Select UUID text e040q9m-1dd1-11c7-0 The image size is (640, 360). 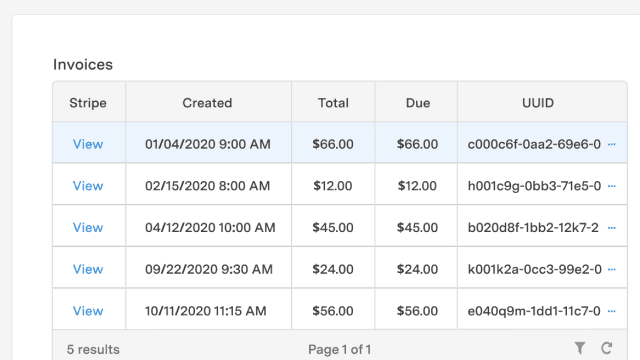coord(534,311)
